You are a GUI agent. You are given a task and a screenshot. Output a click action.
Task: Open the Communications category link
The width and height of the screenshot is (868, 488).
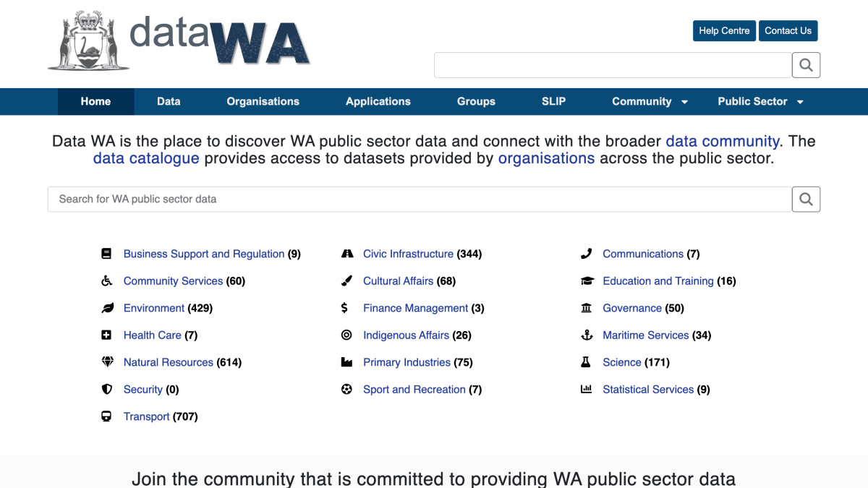coord(643,254)
